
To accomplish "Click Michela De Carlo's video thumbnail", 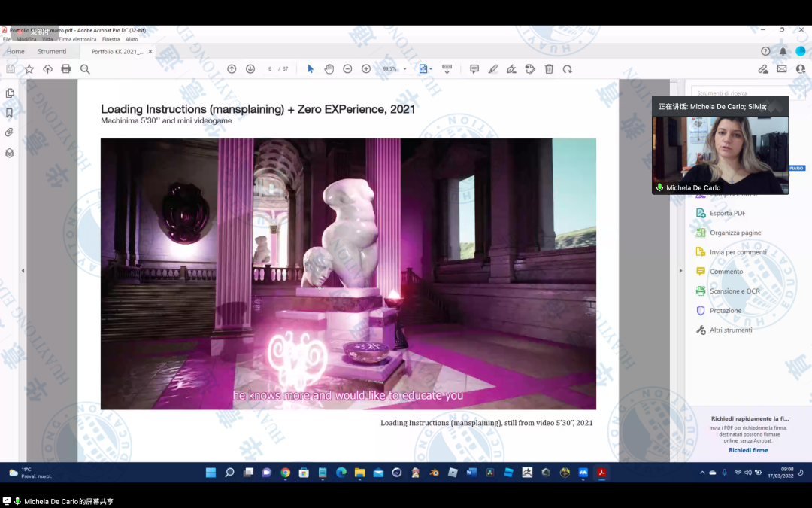I will pyautogui.click(x=720, y=155).
